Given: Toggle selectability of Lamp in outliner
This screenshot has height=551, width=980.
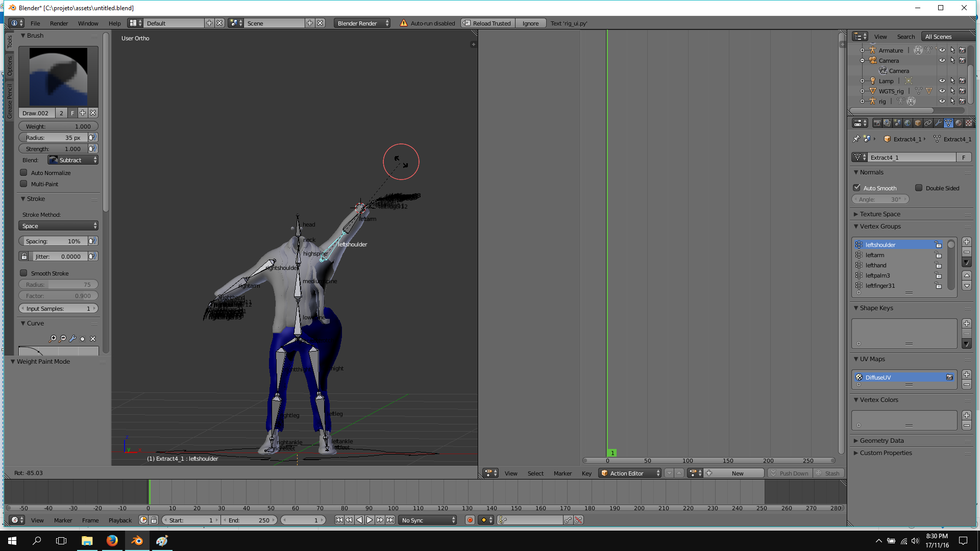Looking at the screenshot, I should [x=952, y=81].
